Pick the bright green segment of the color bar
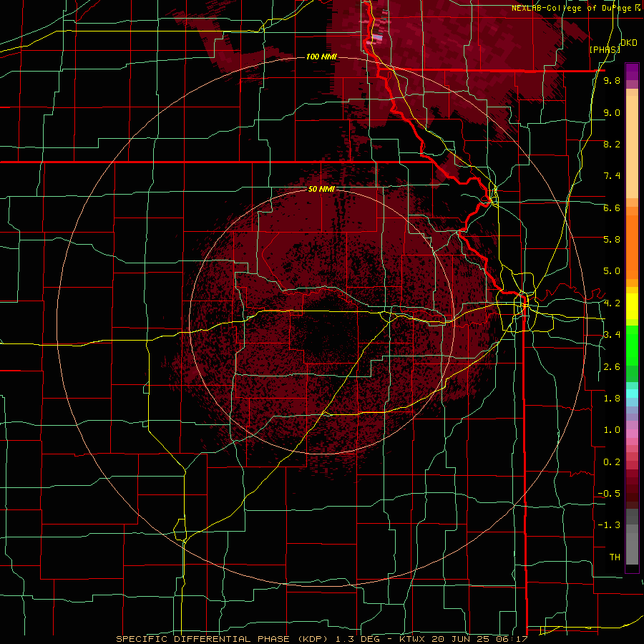This screenshot has width=644, height=644. point(632,345)
